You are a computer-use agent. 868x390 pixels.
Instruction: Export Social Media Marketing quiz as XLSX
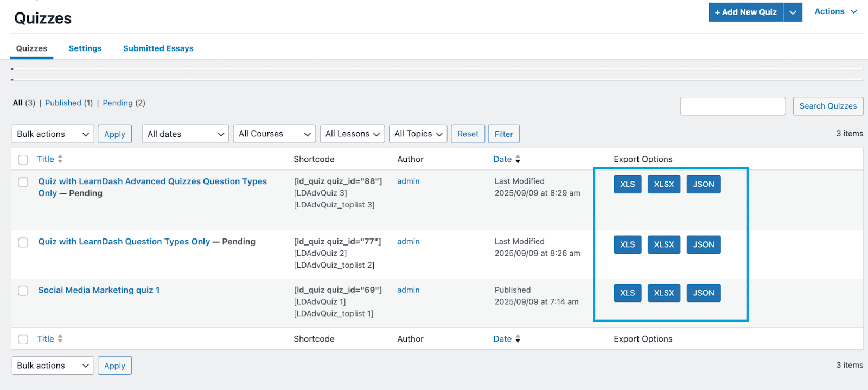click(664, 293)
